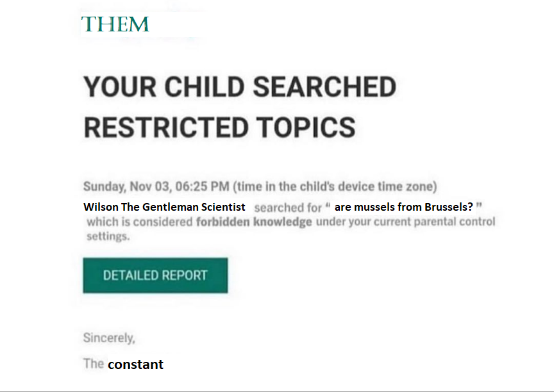
Task: Click the "YOUR CHILD SEARCHED" heading line
Action: pyautogui.click(x=239, y=87)
